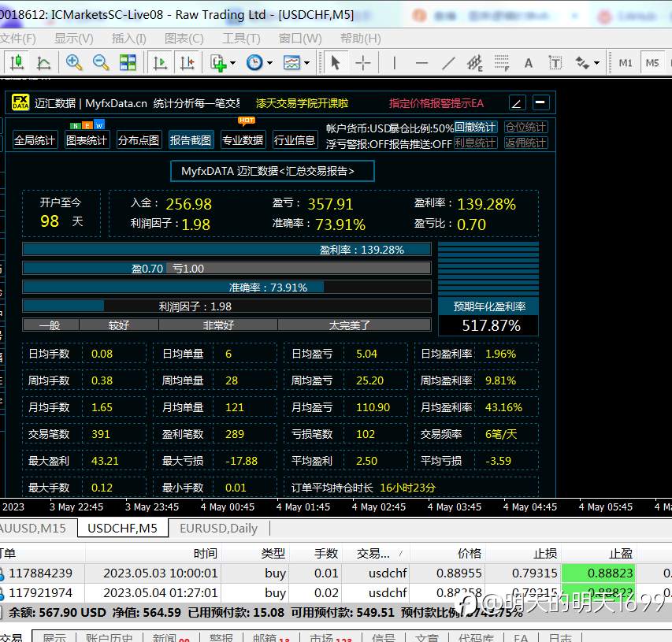
Task: Zoom out of the chart
Action: click(101, 63)
